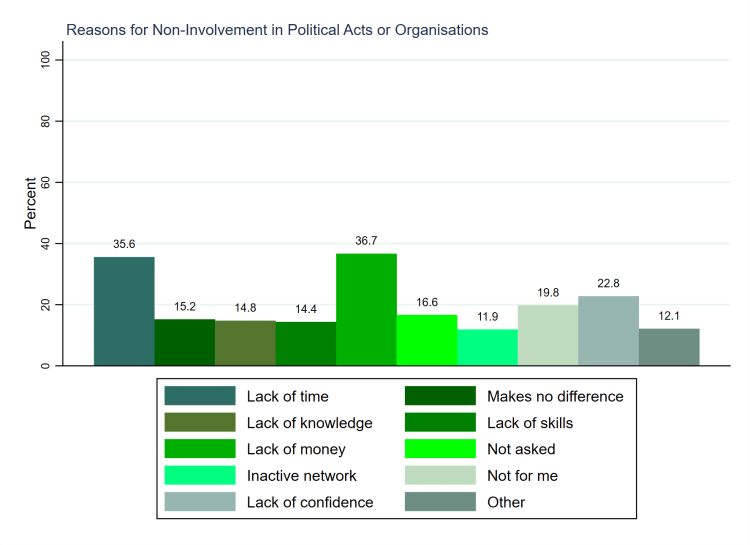Click the Lack of confidence legend swatch
Viewport: 750px width, 545px height.
click(x=200, y=502)
